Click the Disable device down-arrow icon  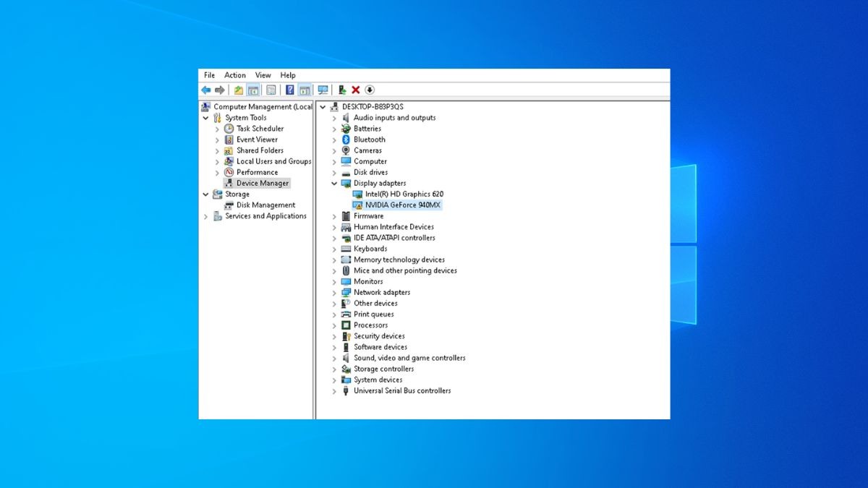(x=370, y=90)
